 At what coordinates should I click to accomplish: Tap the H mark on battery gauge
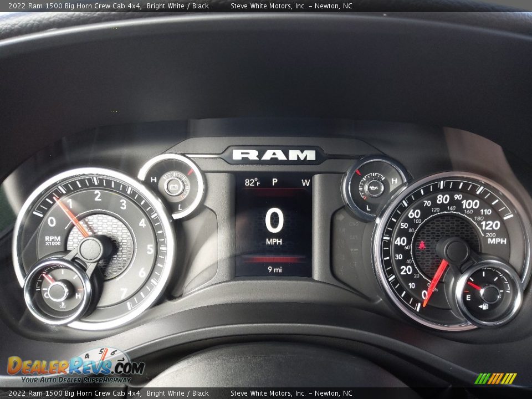[x=154, y=180]
